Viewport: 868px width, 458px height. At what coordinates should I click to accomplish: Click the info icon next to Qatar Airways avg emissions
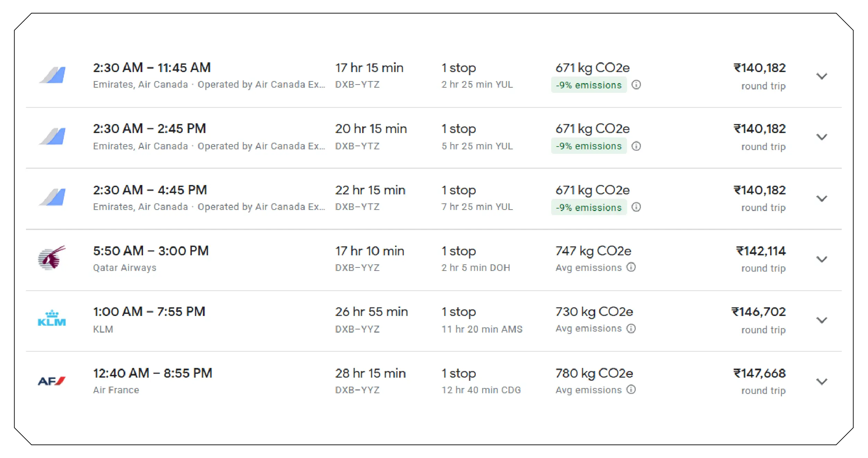point(632,267)
